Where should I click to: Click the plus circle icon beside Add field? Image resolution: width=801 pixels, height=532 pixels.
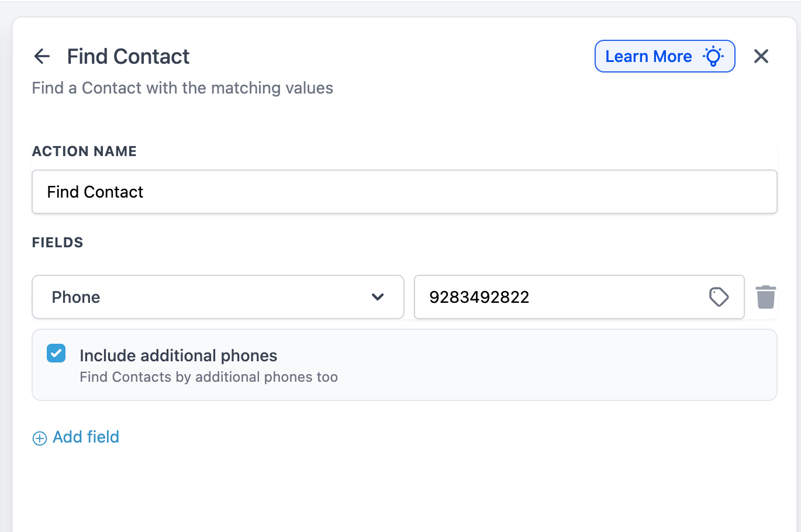click(40, 438)
